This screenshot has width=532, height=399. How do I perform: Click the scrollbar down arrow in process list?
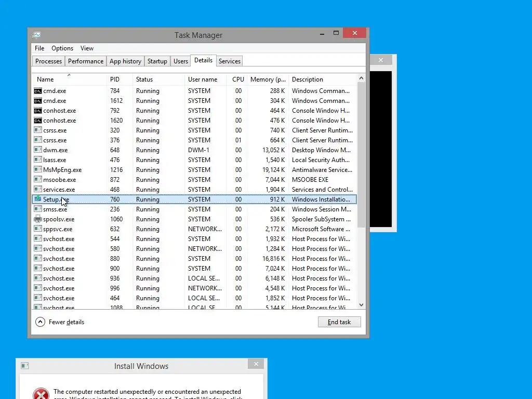[x=361, y=305]
